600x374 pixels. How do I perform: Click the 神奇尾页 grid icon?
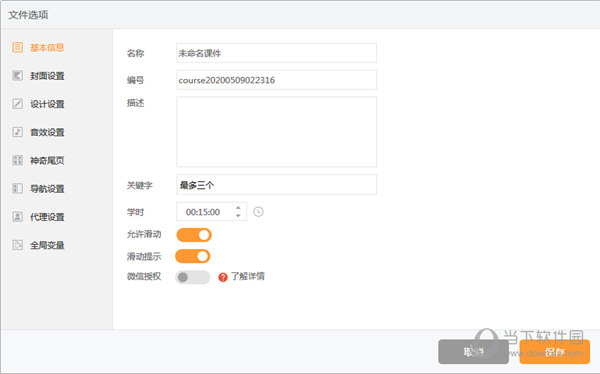click(x=17, y=160)
